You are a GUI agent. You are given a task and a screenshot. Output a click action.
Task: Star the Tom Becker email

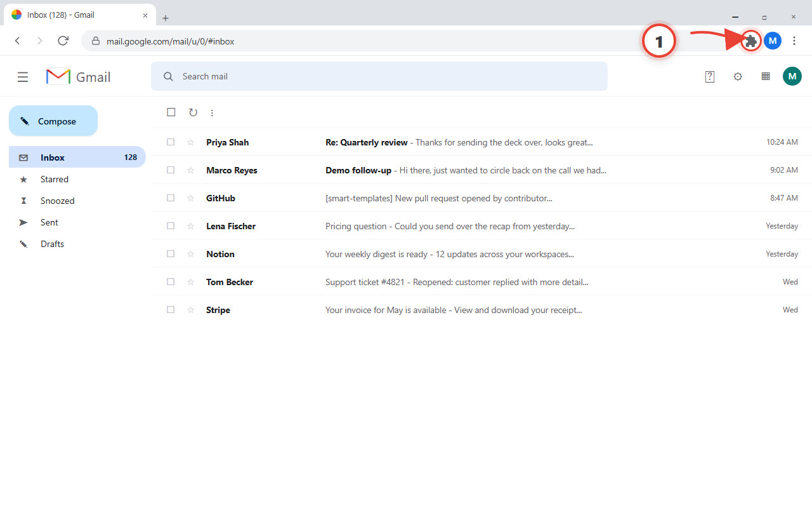[190, 282]
